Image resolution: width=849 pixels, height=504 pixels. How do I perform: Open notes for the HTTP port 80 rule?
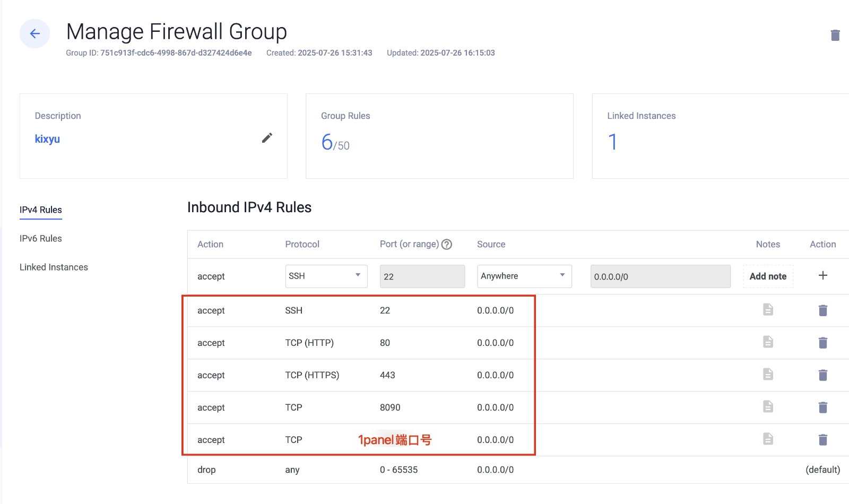click(x=768, y=342)
